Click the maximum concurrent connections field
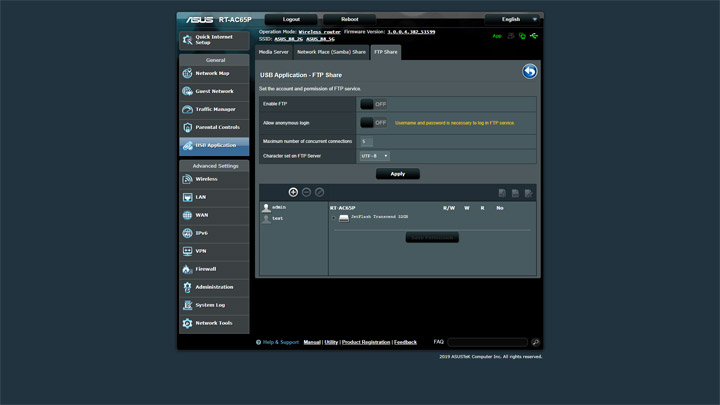This screenshot has height=405, width=720. (366, 141)
